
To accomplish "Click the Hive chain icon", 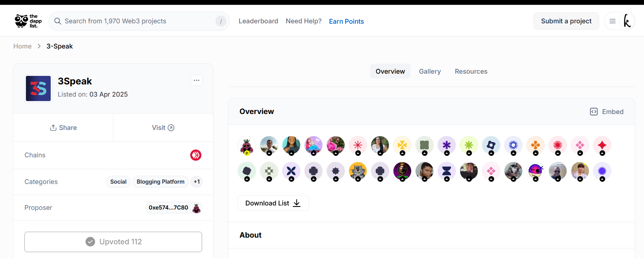I will tap(196, 155).
